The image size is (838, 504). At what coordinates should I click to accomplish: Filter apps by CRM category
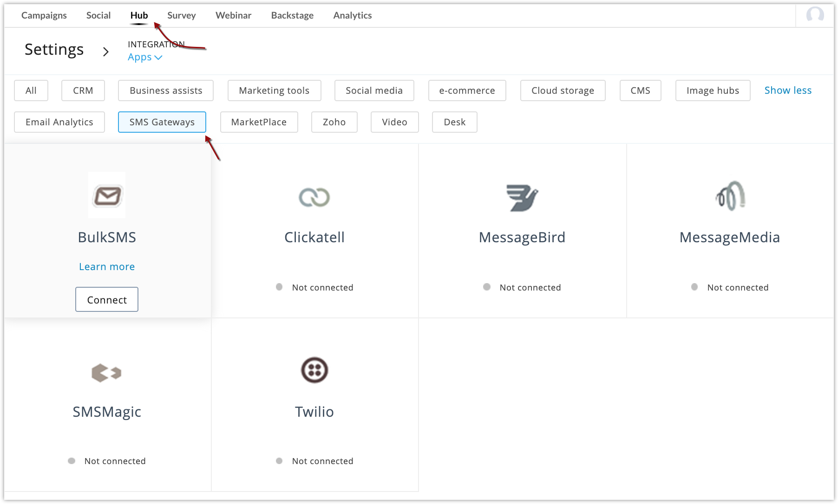[83, 90]
